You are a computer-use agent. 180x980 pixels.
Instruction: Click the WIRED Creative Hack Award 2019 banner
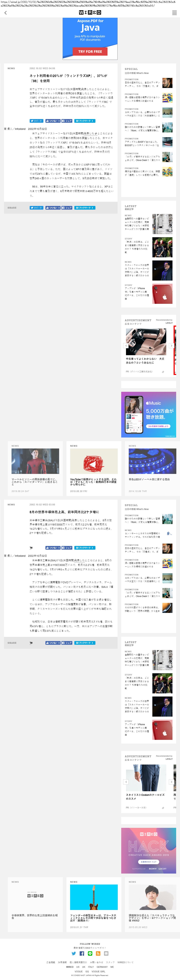click(149, 850)
